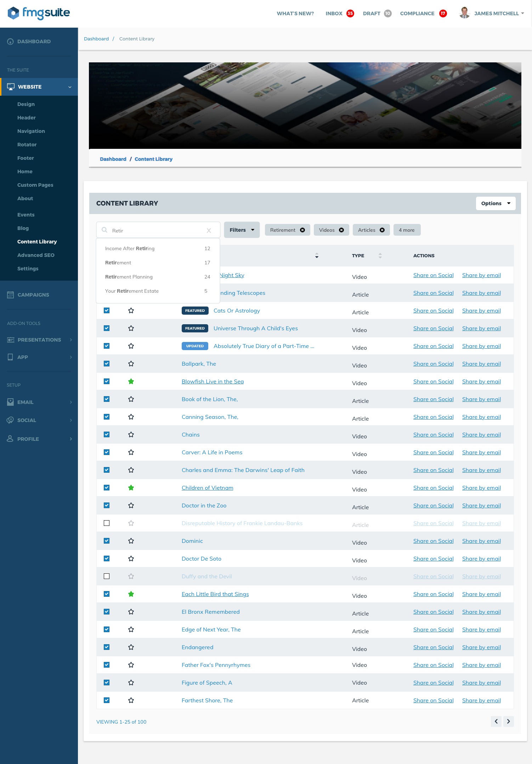Click Share by email for Dominic
532x764 pixels.
click(x=481, y=541)
